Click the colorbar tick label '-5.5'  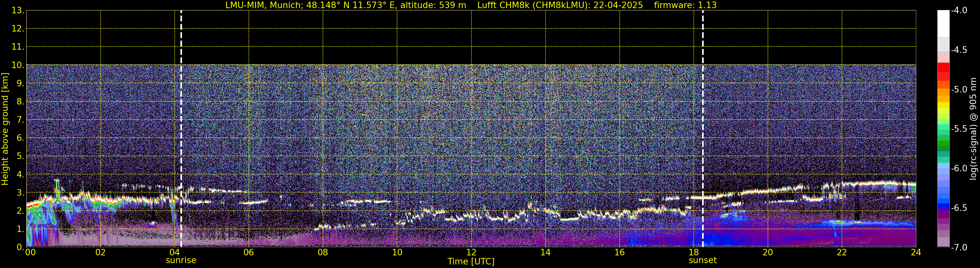(x=959, y=129)
